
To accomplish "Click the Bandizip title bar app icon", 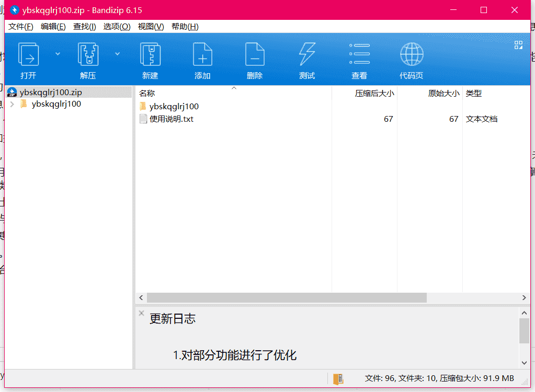I will 14,10.
